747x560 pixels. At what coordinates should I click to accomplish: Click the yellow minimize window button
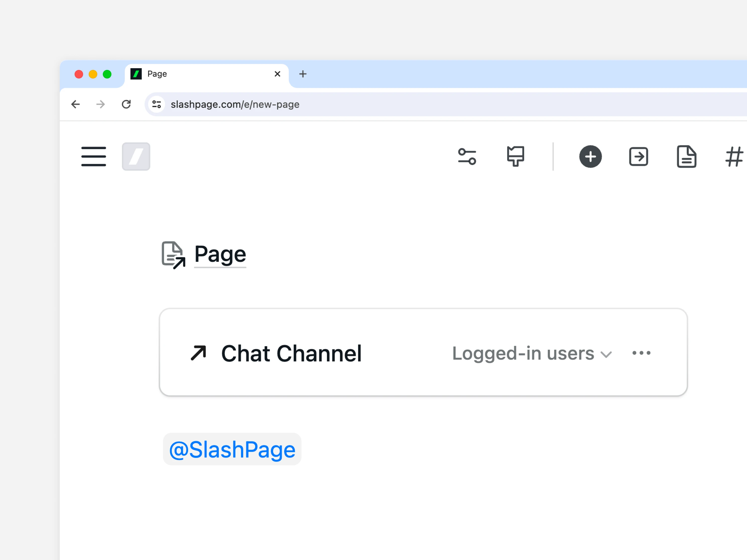[x=93, y=74]
